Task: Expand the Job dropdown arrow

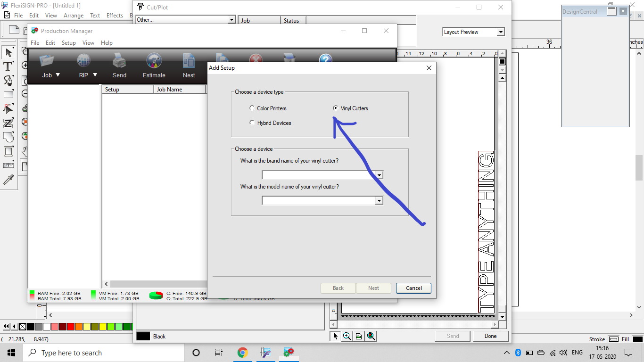Action: (58, 75)
